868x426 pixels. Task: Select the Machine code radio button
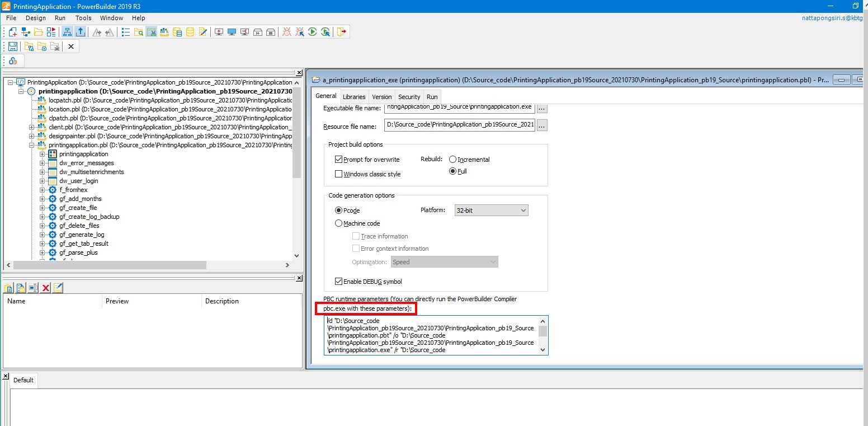[x=338, y=223]
